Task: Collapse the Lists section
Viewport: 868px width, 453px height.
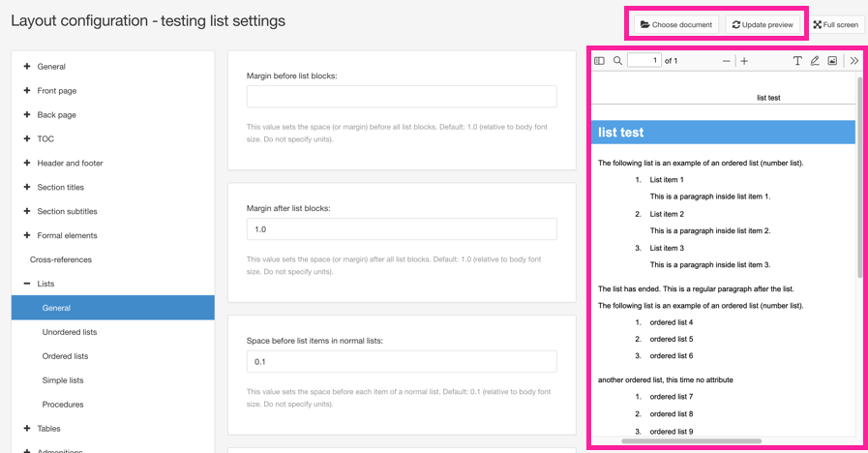Action: click(27, 284)
